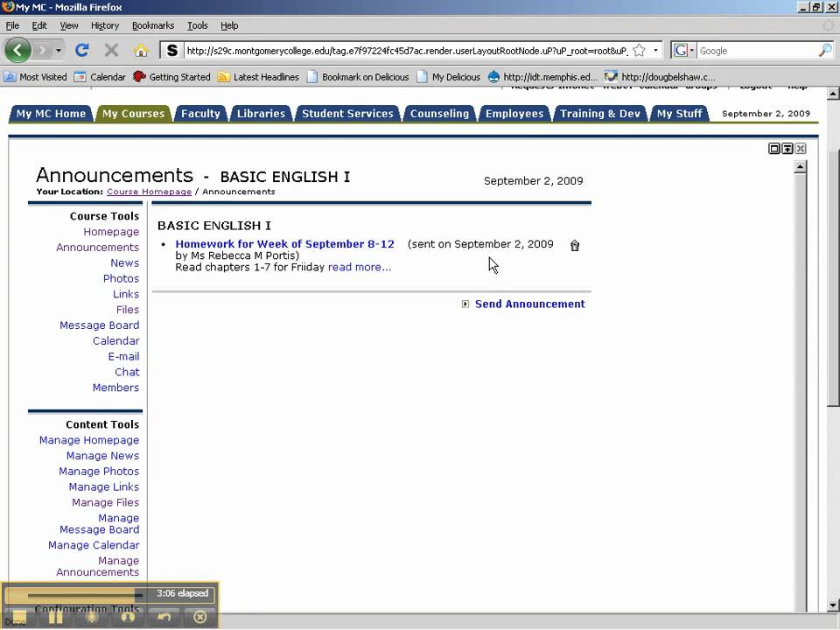Screen dimensions: 840x630
Task: Click Send Announcement arrow icon
Action: (465, 304)
